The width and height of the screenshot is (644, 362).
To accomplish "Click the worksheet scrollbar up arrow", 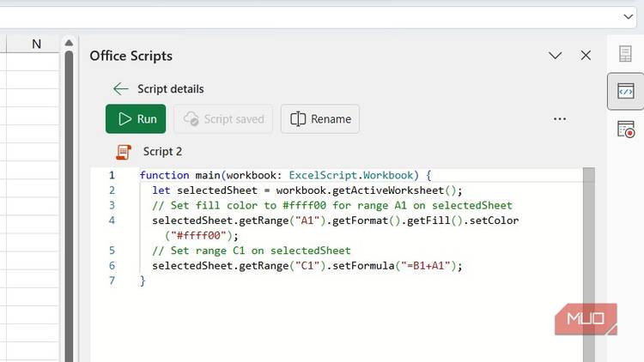I will (69, 43).
